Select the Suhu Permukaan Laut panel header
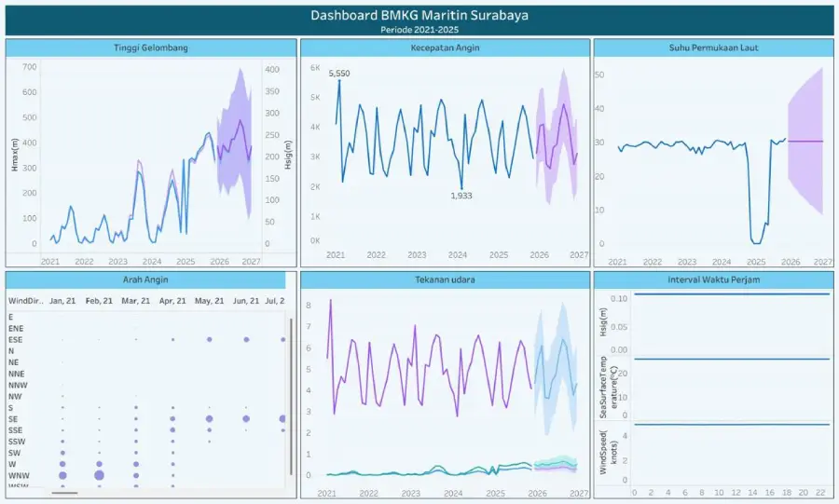The height and width of the screenshot is (504, 839). [x=713, y=48]
